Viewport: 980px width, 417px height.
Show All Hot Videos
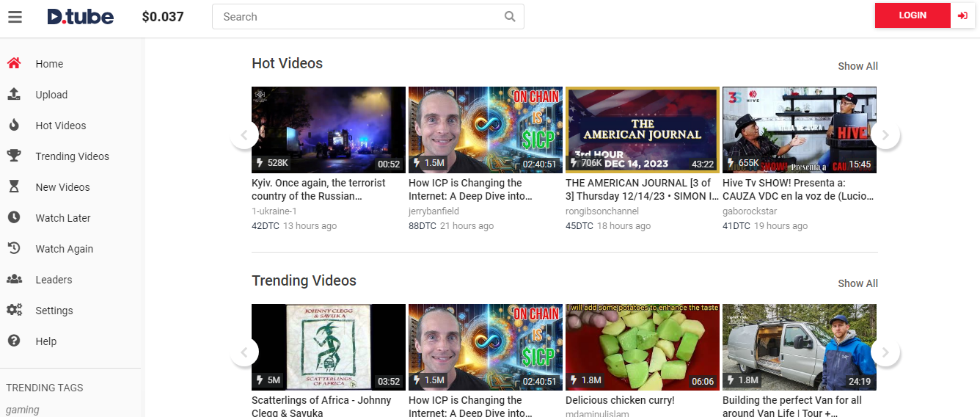857,66
